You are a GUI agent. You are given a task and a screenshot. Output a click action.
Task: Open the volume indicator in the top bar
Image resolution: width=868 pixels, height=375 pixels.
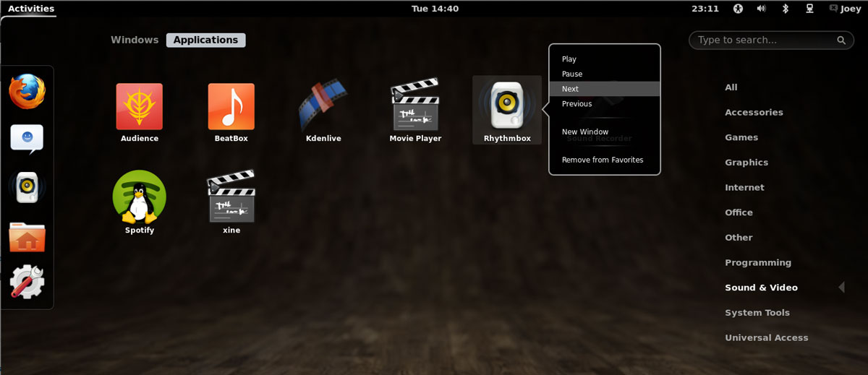[x=761, y=9]
